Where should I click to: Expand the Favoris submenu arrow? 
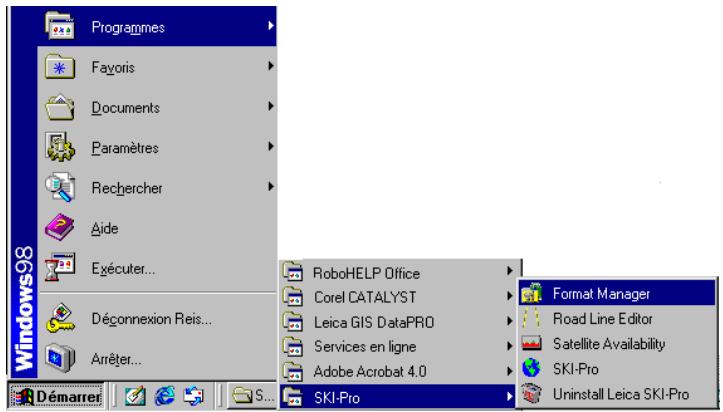[x=271, y=66]
